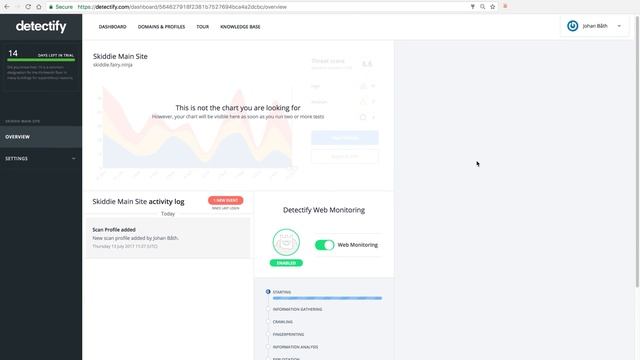The width and height of the screenshot is (640, 360).
Task: Click the Crawling scan step
Action: click(282, 322)
